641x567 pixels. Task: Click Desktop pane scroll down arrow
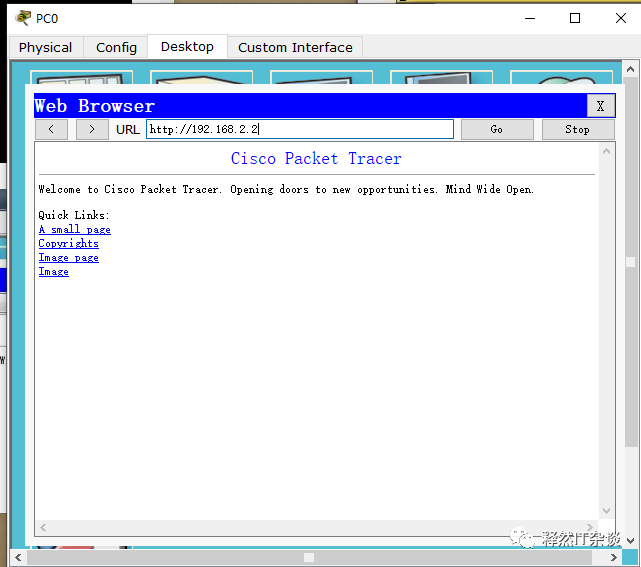click(x=630, y=541)
